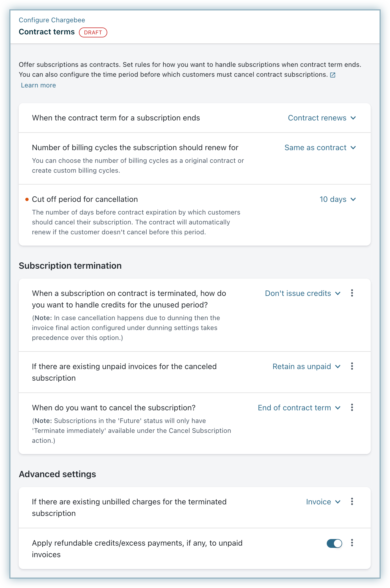The height and width of the screenshot is (588, 390).
Task: Toggle apply refundable credits to unpaid invoices
Action: tap(334, 543)
